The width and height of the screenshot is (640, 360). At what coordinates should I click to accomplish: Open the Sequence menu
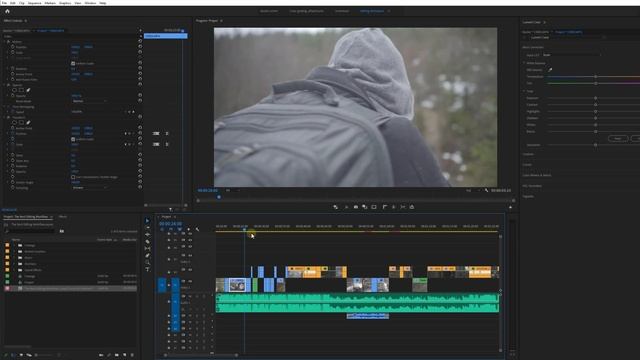34,3
